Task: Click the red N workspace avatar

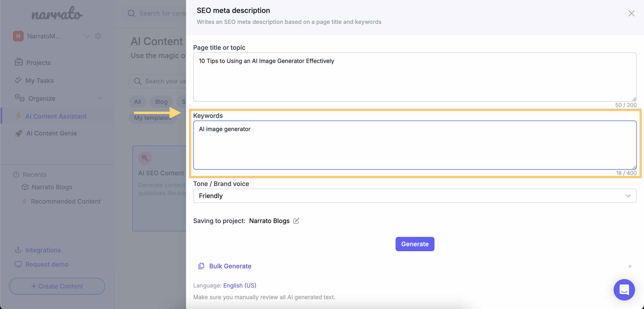Action: pos(18,36)
